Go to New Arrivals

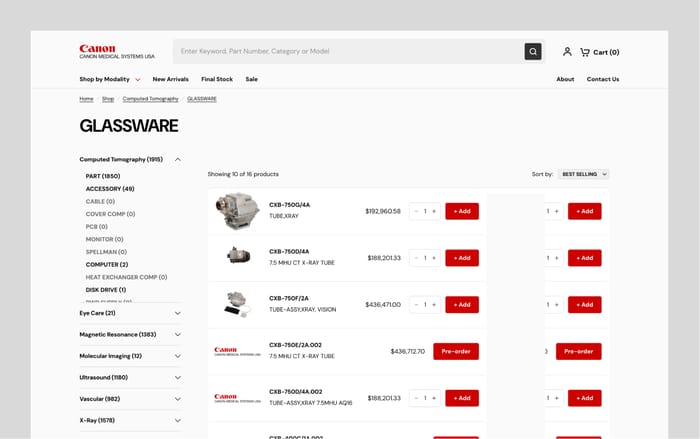click(x=171, y=79)
